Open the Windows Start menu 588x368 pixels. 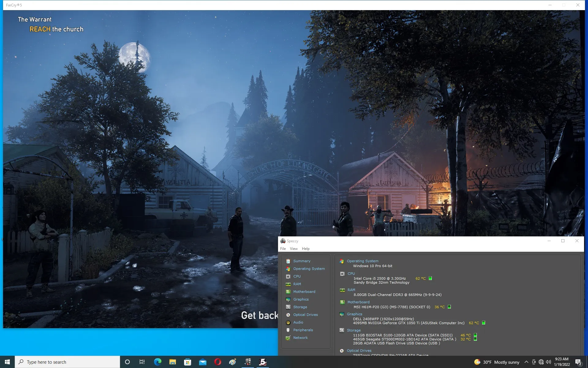[x=7, y=362]
